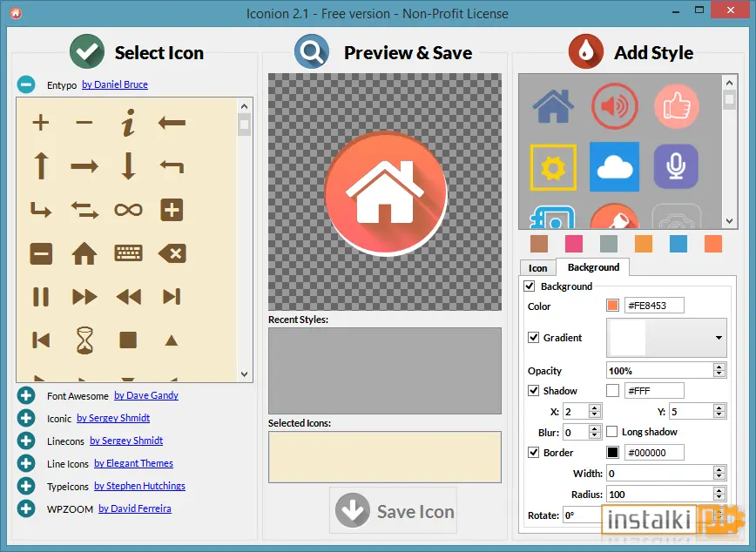The width and height of the screenshot is (756, 552).
Task: Choose the infinity symbol icon
Action: [x=128, y=210]
